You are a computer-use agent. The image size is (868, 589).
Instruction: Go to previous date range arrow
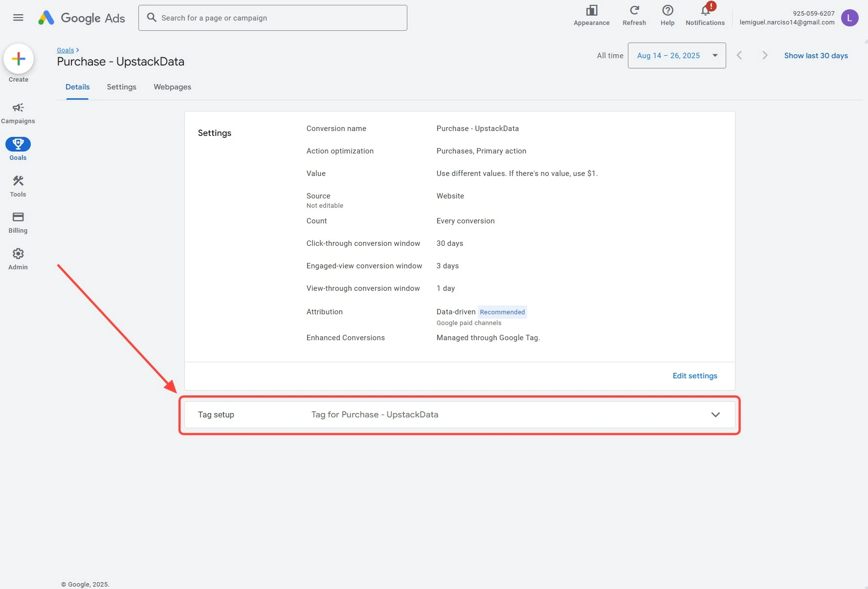coord(739,56)
